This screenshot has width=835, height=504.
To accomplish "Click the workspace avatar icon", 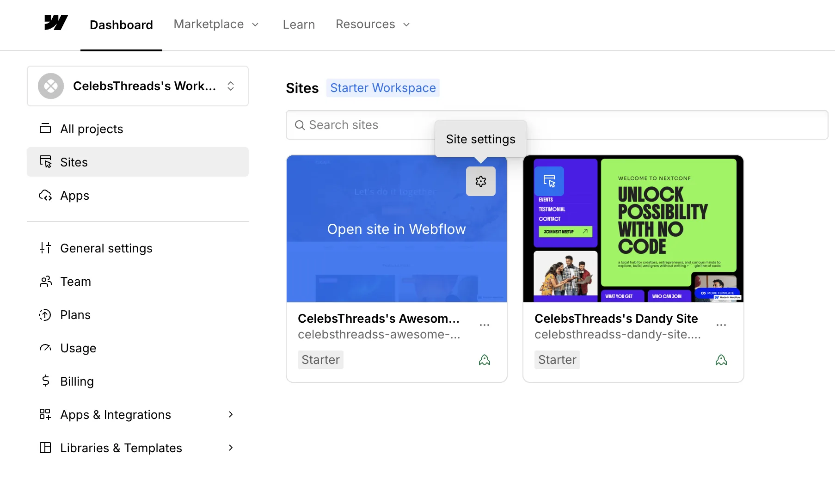I will pos(51,86).
